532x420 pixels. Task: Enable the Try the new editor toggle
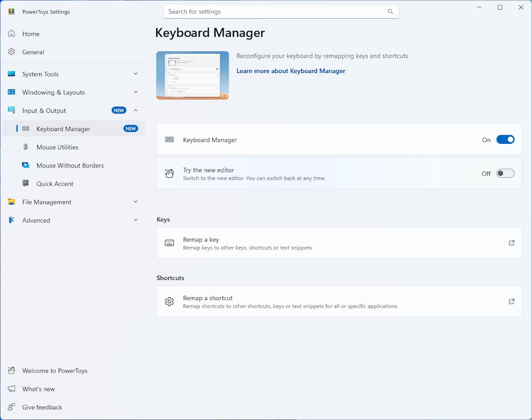505,174
